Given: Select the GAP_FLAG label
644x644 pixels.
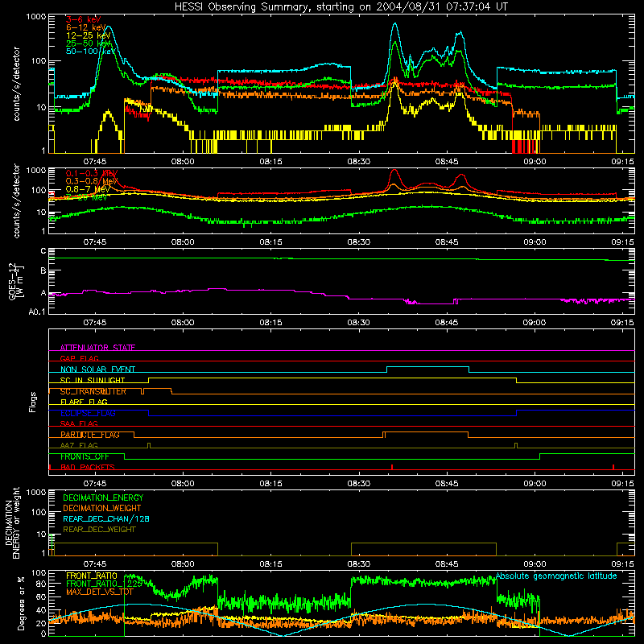Looking at the screenshot, I should coord(79,358).
